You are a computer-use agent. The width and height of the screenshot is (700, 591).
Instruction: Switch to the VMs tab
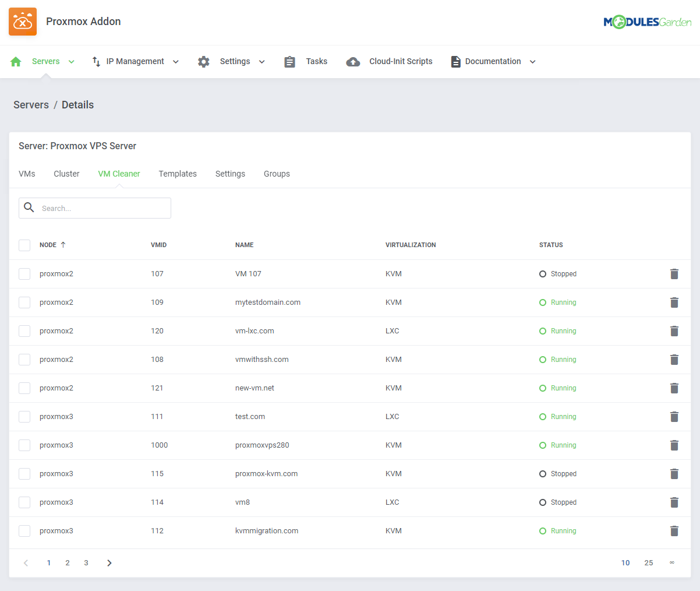(x=27, y=174)
